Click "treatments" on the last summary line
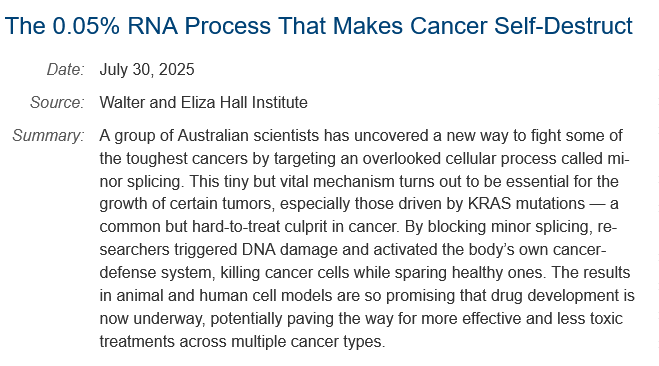Screen dimensions: 659x366 click(x=137, y=341)
